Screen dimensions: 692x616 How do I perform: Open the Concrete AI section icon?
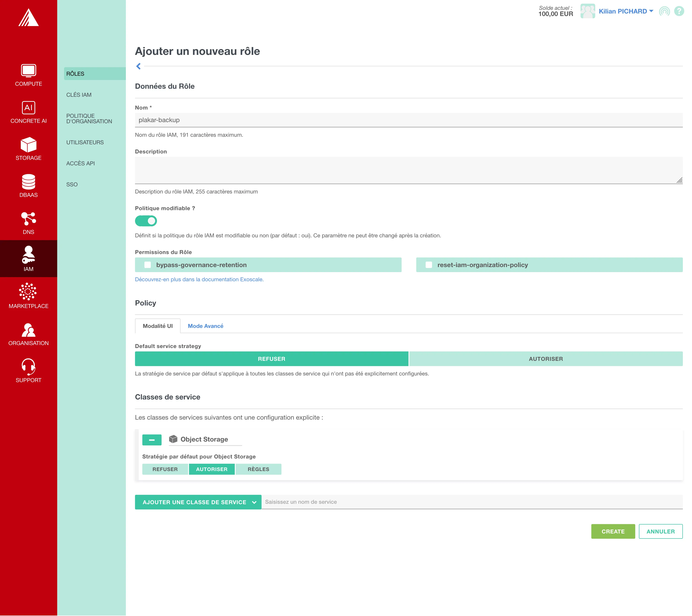[28, 108]
